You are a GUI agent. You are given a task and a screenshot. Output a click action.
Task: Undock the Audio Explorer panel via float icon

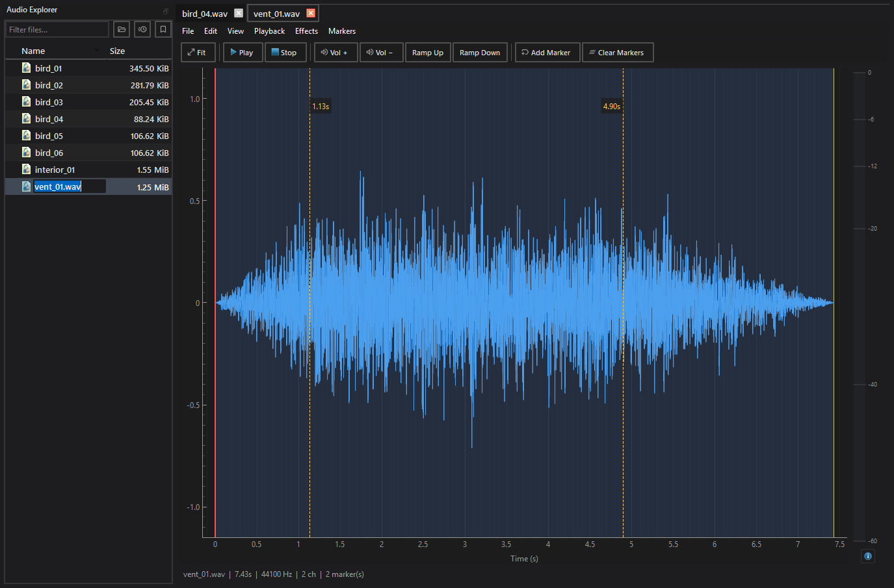click(x=166, y=11)
